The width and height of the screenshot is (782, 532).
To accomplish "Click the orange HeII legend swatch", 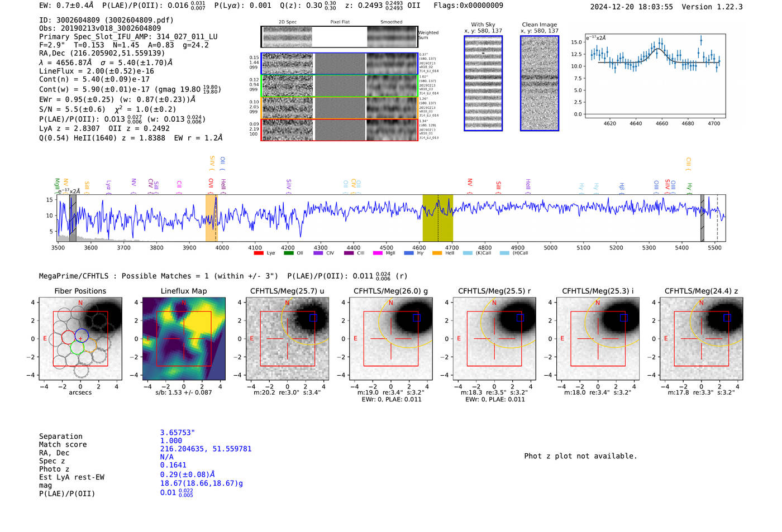I will [x=437, y=253].
